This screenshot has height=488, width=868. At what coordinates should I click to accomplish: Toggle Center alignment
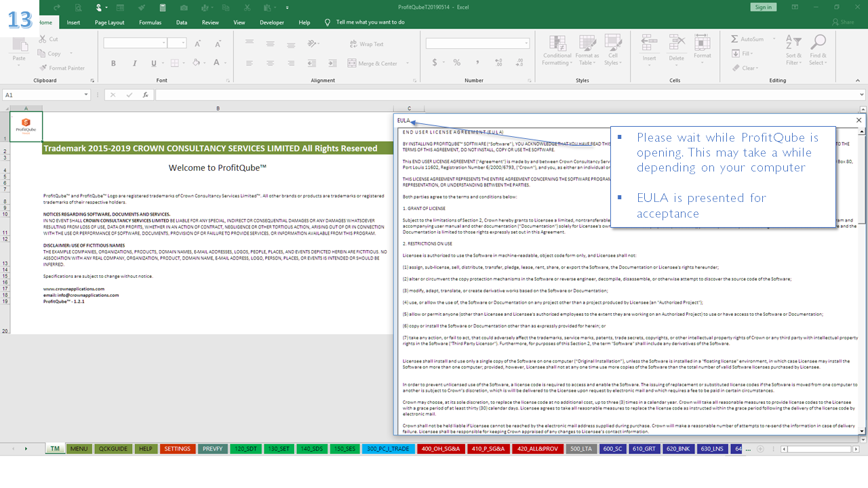point(270,63)
